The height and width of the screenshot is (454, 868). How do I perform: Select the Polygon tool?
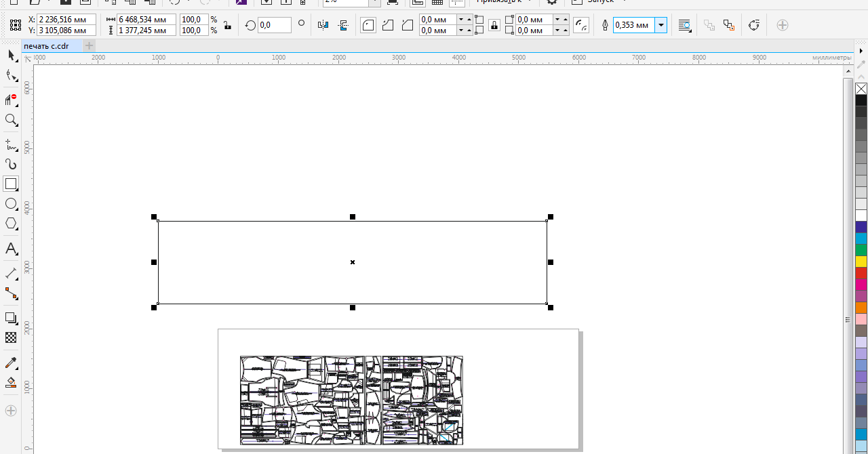tap(11, 223)
